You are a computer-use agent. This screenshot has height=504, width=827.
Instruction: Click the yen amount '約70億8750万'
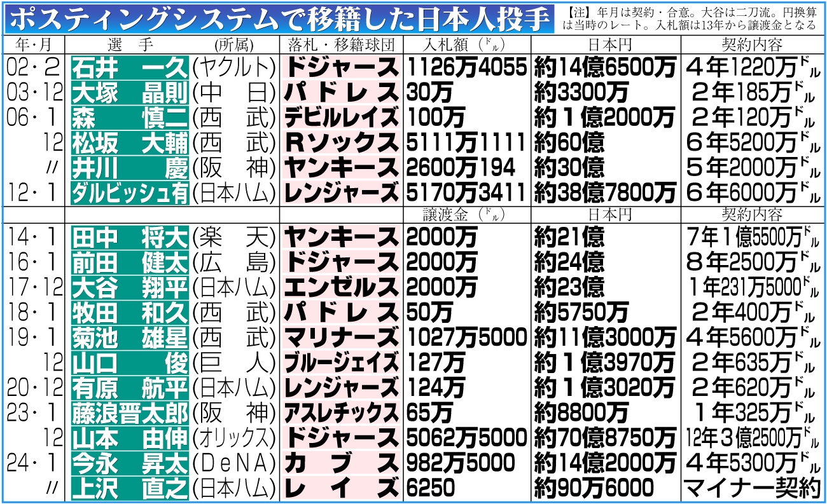pos(605,439)
